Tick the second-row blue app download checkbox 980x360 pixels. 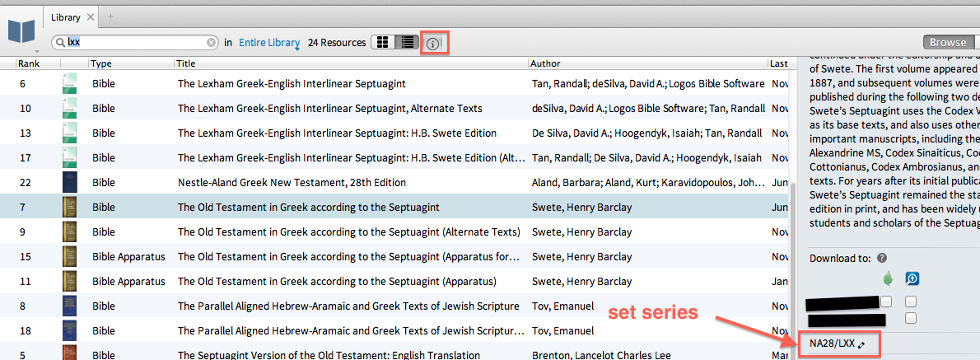912,319
